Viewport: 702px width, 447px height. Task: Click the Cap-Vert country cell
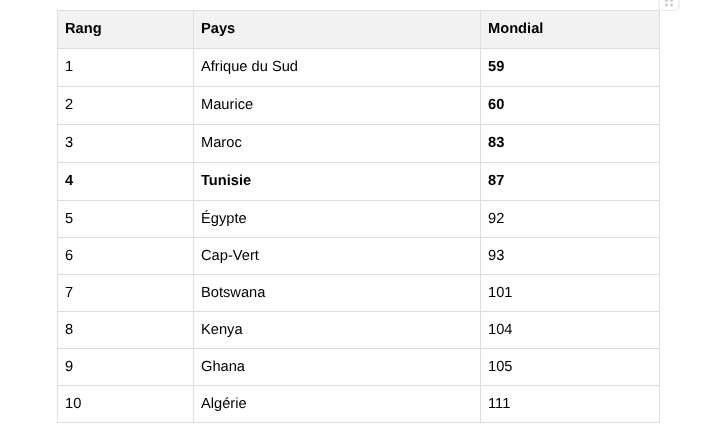(x=230, y=256)
